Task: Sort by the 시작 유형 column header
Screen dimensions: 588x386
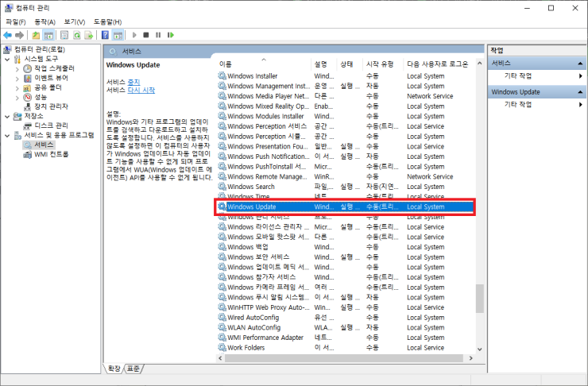Action: coord(383,64)
